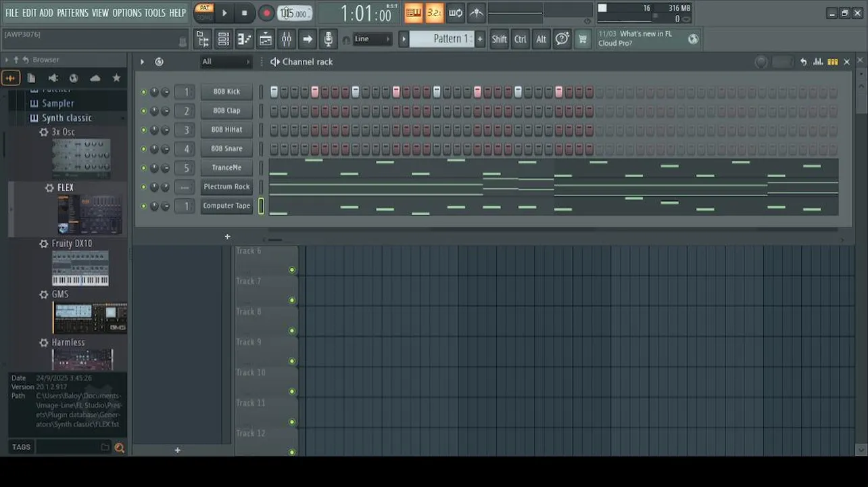Open the Browser options arrow
The width and height of the screenshot is (868, 487).
6,60
